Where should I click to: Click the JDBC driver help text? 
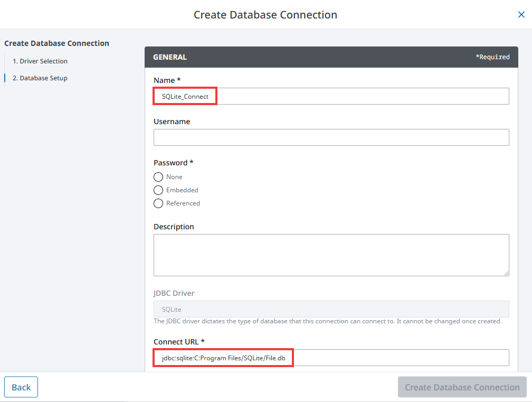pos(327,321)
